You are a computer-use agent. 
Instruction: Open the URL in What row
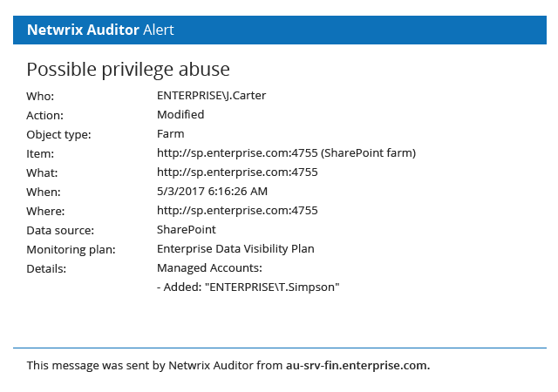[237, 172]
